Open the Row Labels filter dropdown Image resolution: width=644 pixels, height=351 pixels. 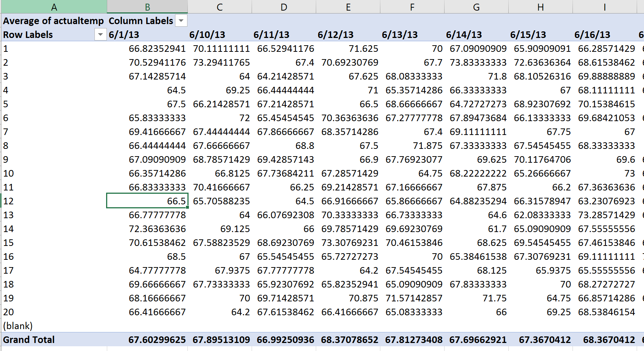coord(100,35)
